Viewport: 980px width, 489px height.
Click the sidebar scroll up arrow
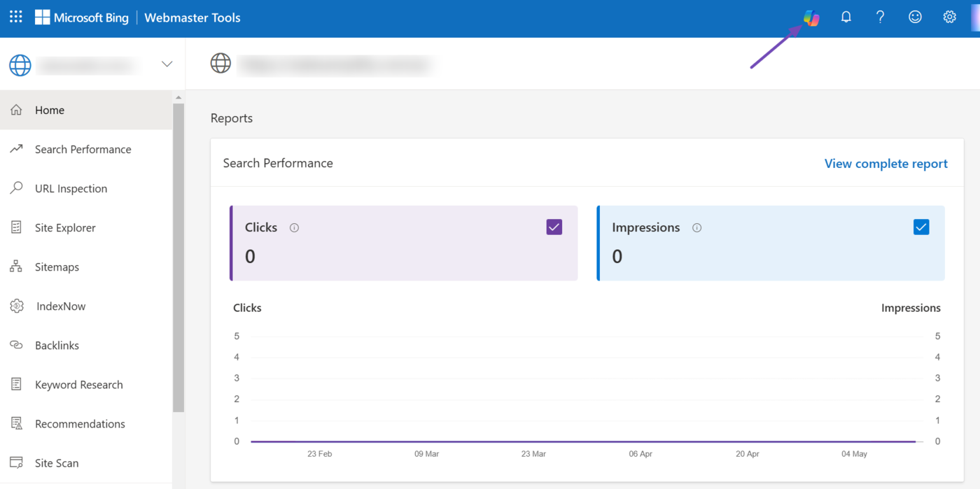pos(178,98)
